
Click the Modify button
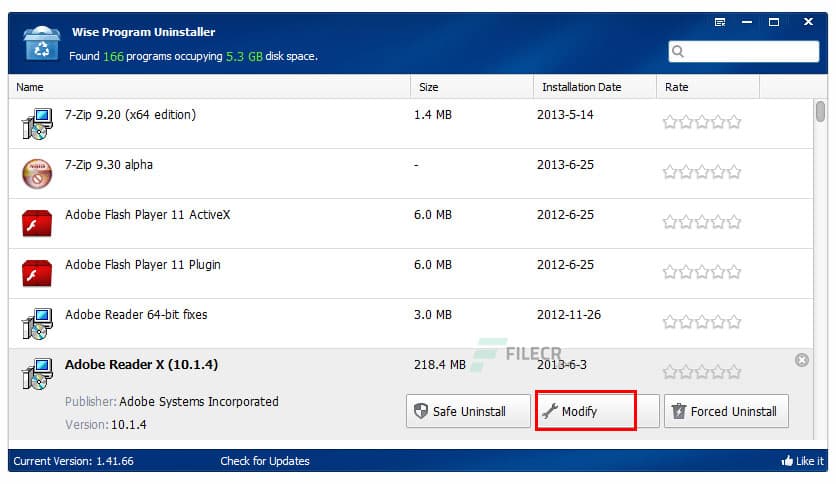[x=597, y=411]
